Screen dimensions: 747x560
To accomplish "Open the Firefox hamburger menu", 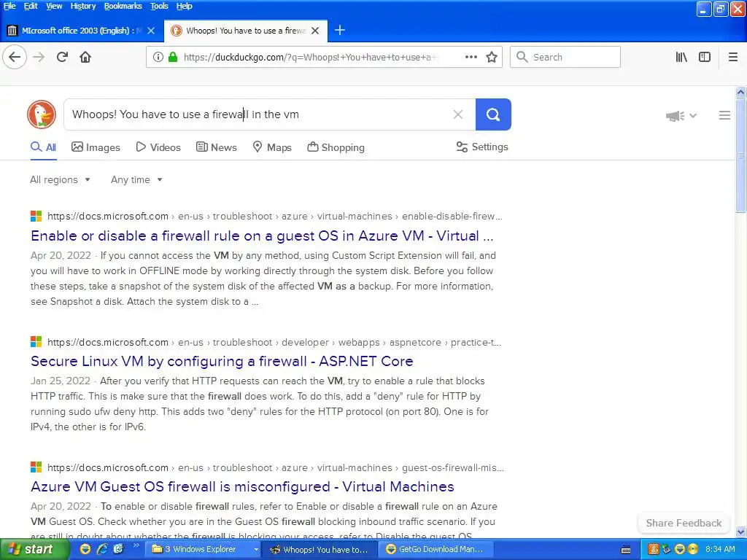I will click(x=732, y=57).
